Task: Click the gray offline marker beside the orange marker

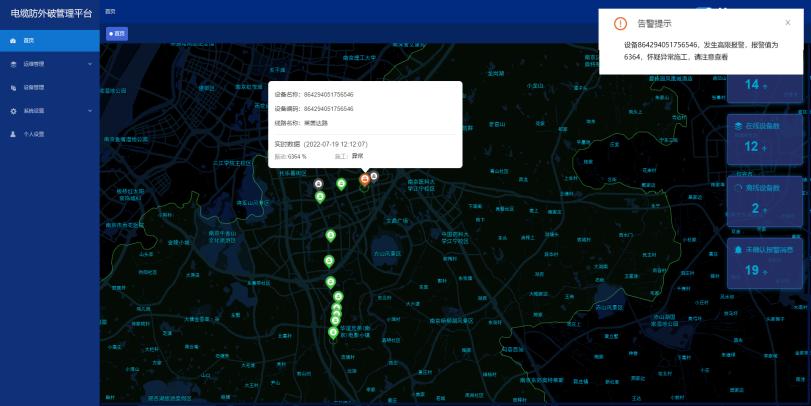Action: 374,176
